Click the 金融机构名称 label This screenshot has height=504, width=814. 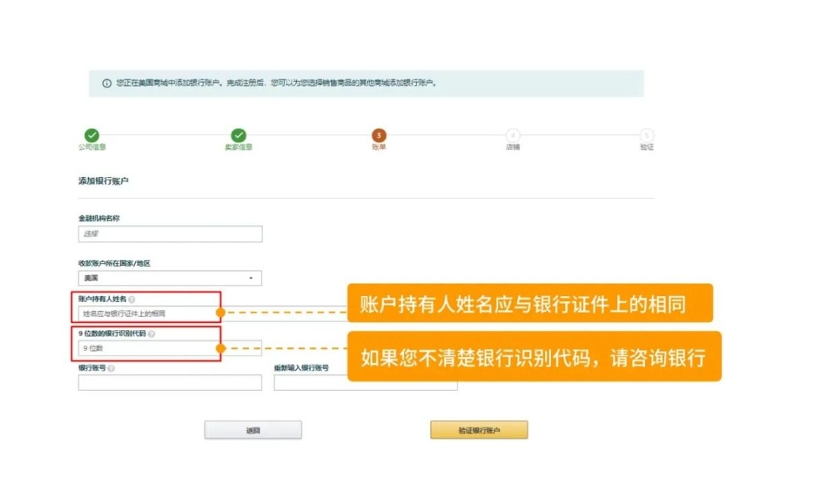tap(99, 218)
